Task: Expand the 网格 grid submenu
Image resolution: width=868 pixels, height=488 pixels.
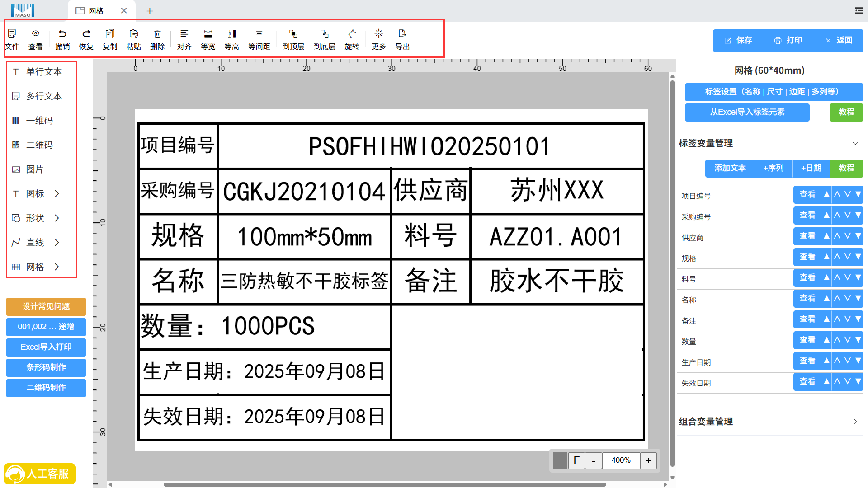Action: (x=57, y=267)
